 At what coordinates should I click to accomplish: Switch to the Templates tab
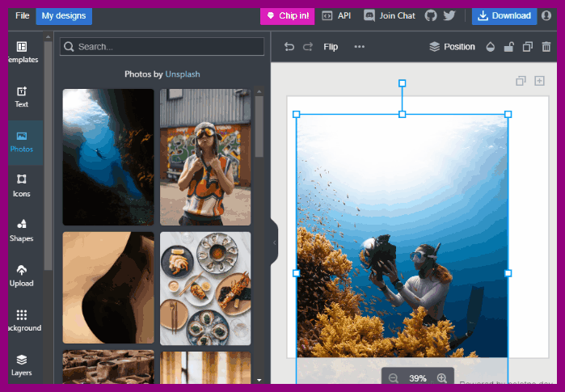coord(23,53)
